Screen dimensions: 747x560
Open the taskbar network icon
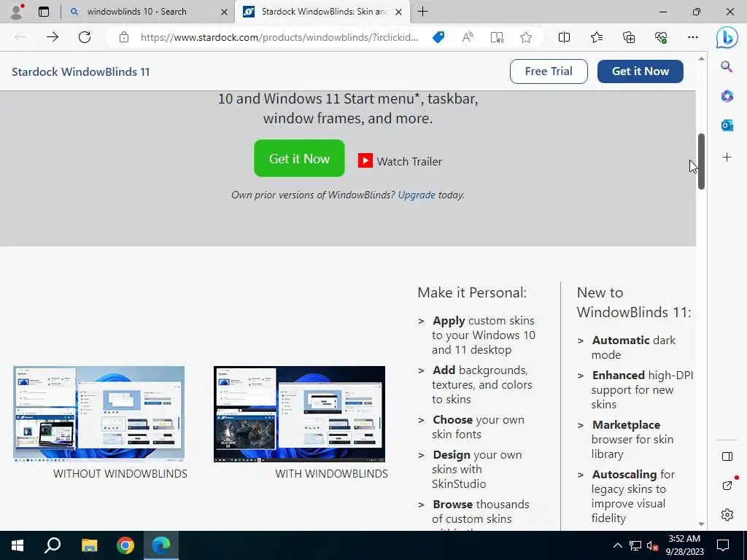pos(635,545)
